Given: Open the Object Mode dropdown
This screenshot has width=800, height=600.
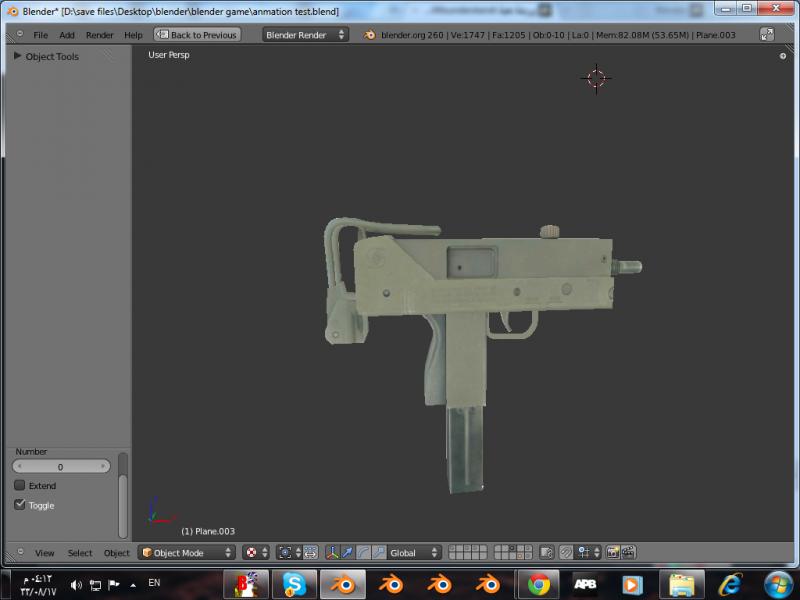Looking at the screenshot, I should click(x=186, y=553).
